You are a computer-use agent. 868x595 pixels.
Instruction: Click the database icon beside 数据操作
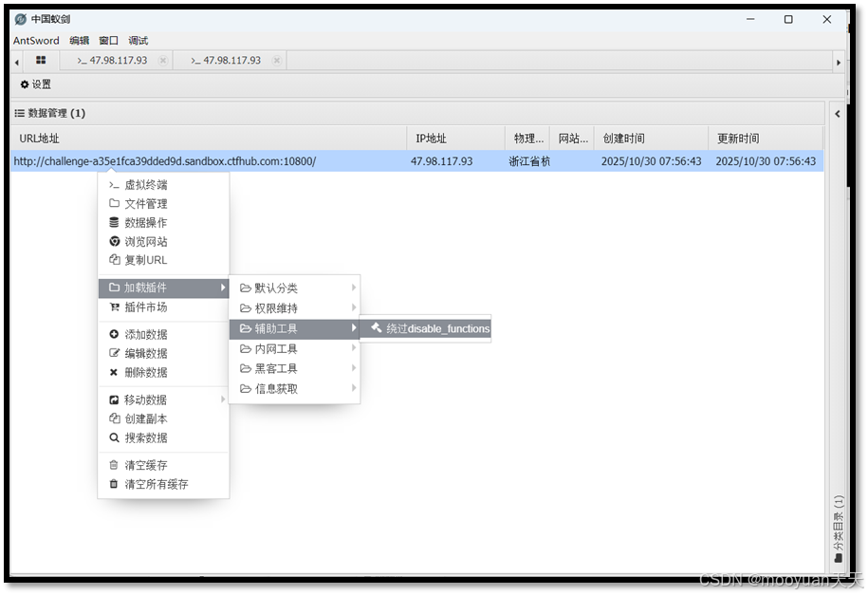point(114,222)
